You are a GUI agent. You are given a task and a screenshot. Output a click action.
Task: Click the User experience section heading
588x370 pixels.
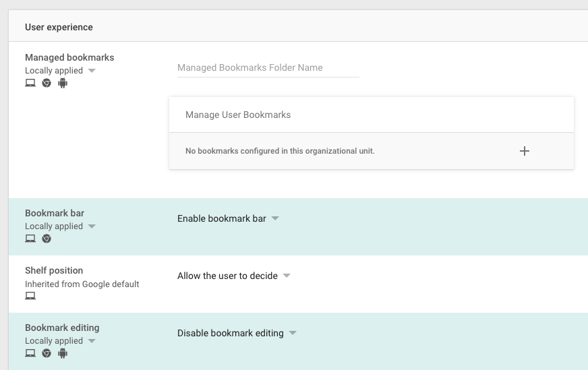(59, 27)
